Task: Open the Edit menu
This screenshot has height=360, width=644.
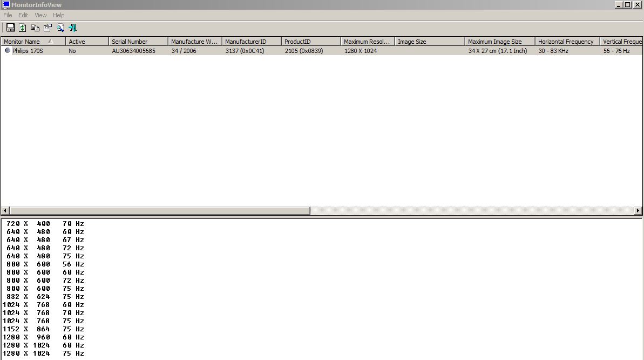Action: coord(23,15)
